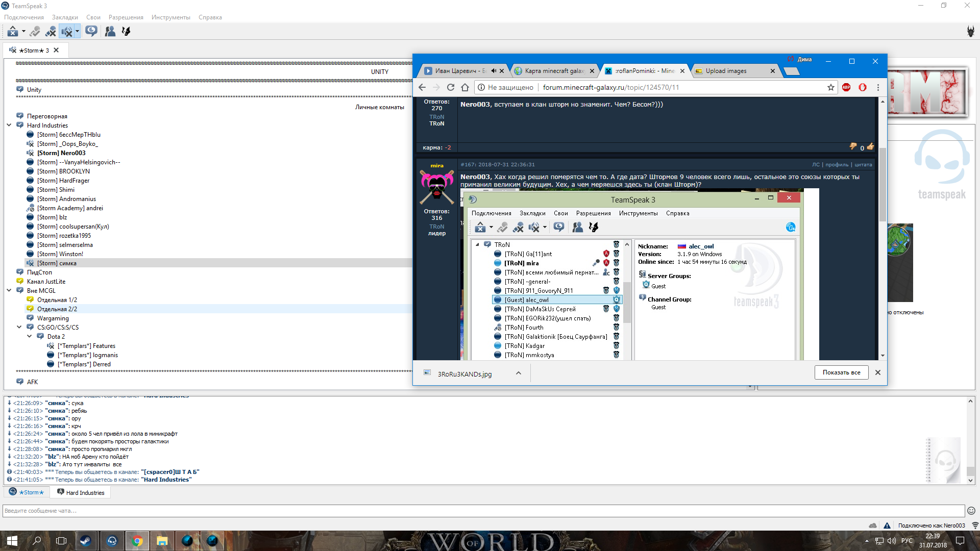Viewport: 980px width, 551px height.
Task: Select the Отдельная 2/2 channel
Action: (x=57, y=309)
